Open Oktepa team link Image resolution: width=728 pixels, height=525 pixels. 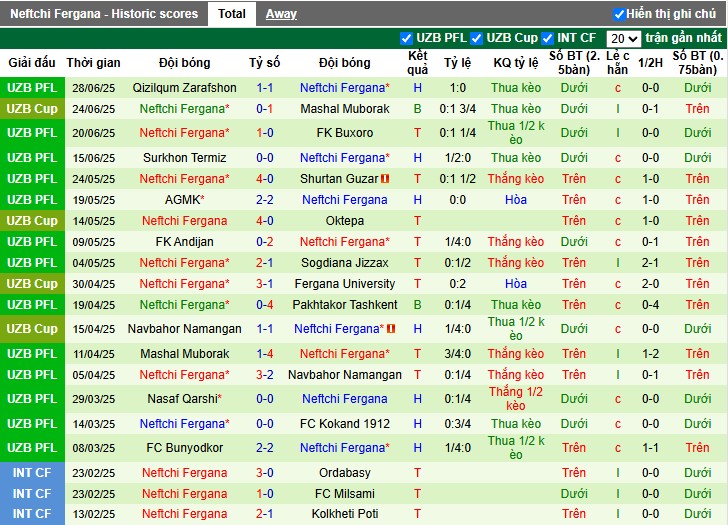click(344, 221)
